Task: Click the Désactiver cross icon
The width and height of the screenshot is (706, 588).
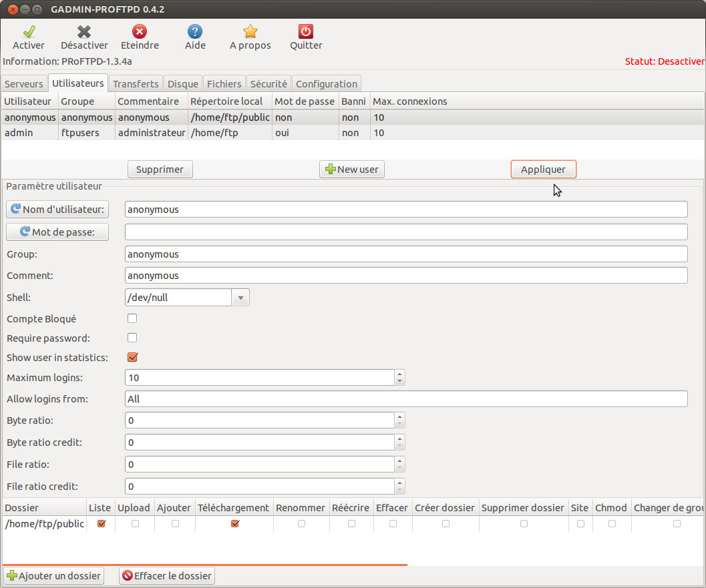Action: pos(84,31)
